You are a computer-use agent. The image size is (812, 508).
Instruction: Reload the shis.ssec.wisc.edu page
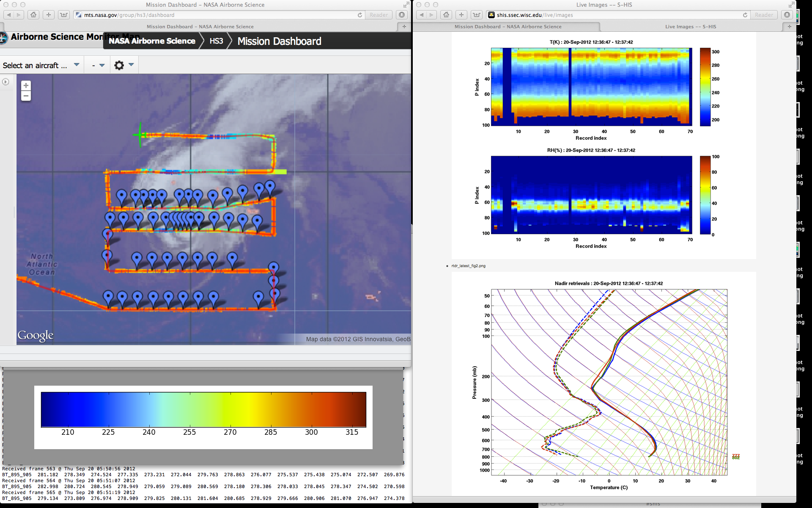click(745, 15)
